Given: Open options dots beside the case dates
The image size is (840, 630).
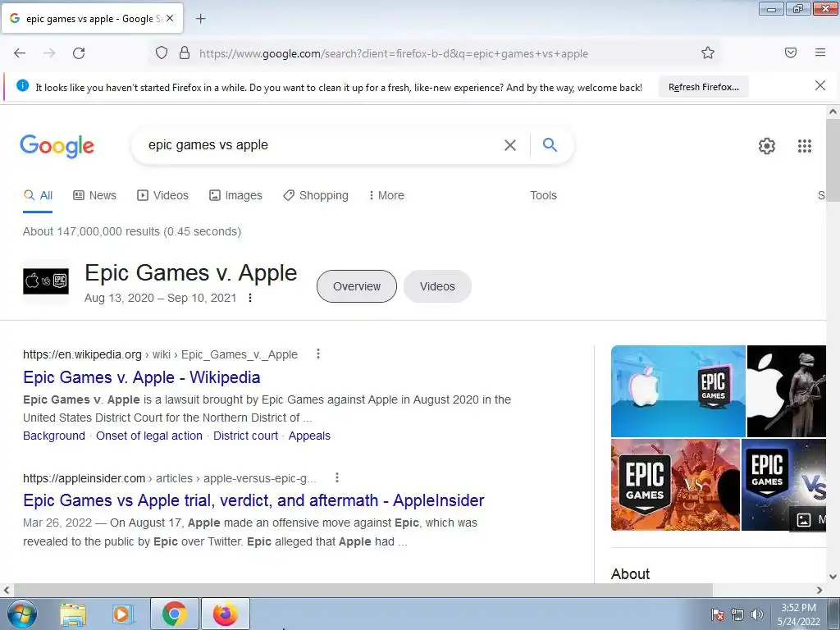Looking at the screenshot, I should pyautogui.click(x=249, y=298).
